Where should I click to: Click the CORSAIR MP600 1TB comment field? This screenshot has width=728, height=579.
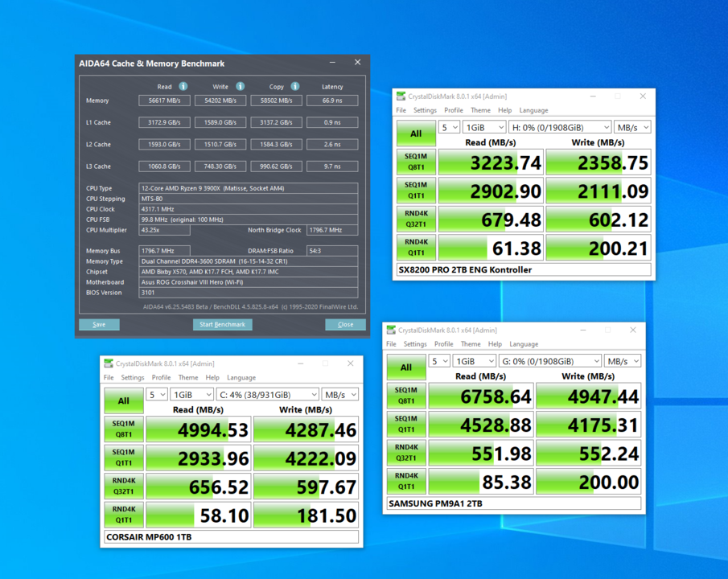(x=231, y=536)
